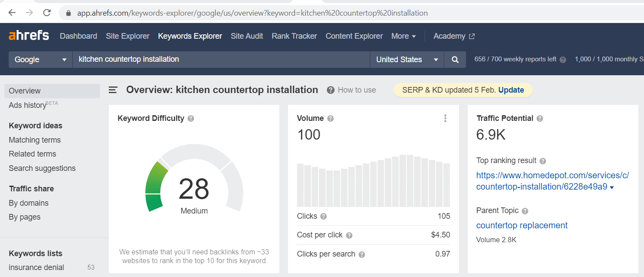Click the Keywords lists sidebar heading

[x=36, y=254]
